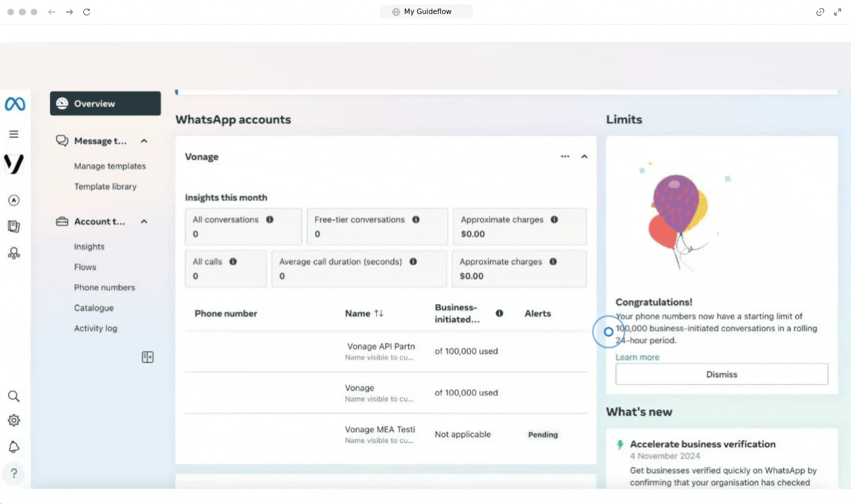Image resolution: width=851 pixels, height=504 pixels.
Task: Toggle the sidebar collapse panel icon
Action: tap(147, 357)
